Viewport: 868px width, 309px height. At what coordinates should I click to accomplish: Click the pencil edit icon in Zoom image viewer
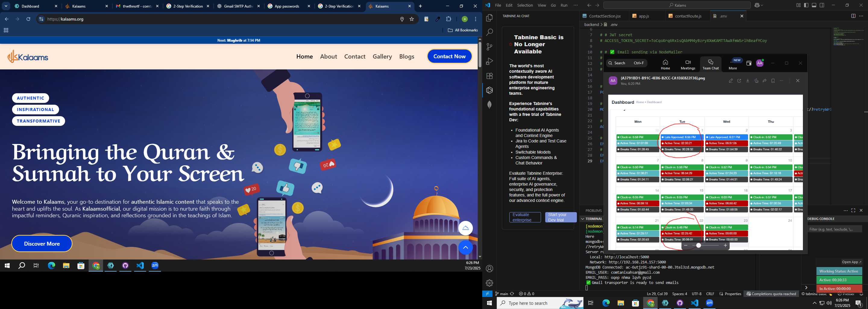click(731, 81)
